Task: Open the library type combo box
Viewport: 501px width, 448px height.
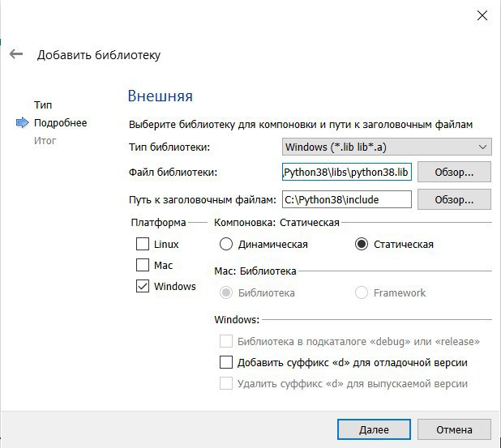Action: (387, 147)
